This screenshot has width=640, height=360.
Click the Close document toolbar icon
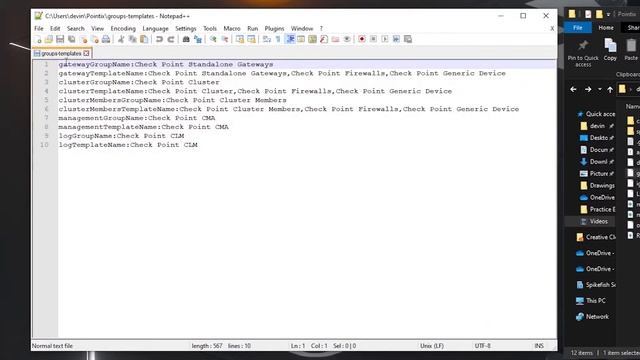(83, 39)
